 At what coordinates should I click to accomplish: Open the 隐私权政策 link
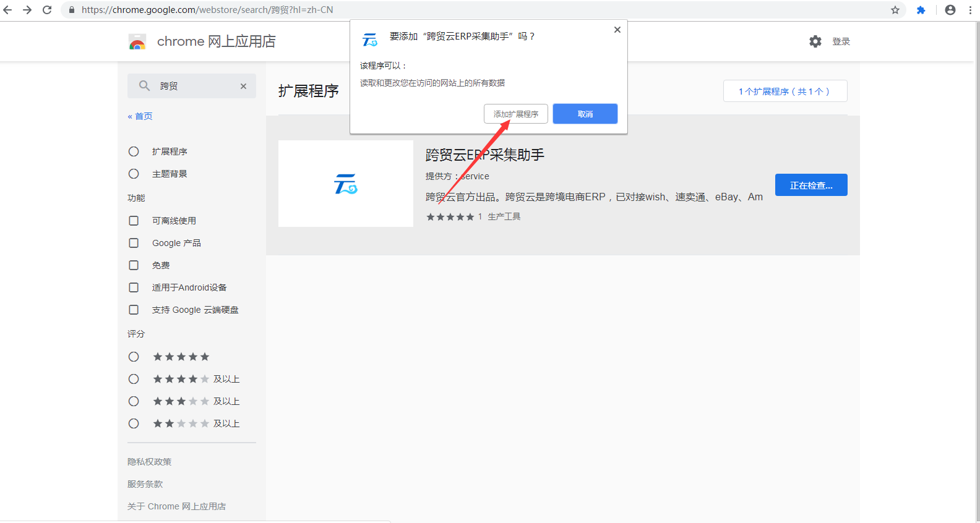point(149,462)
